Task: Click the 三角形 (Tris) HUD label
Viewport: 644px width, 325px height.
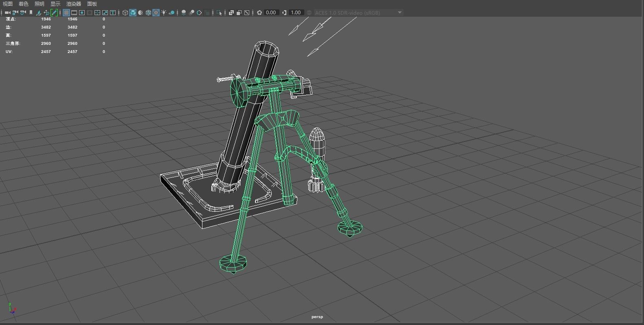Action: click(13, 43)
